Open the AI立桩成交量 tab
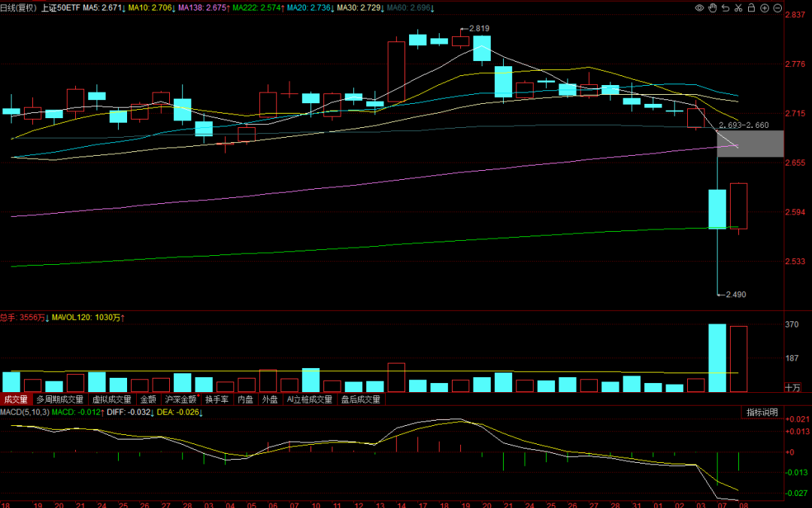This screenshot has width=812, height=508. (x=310, y=399)
